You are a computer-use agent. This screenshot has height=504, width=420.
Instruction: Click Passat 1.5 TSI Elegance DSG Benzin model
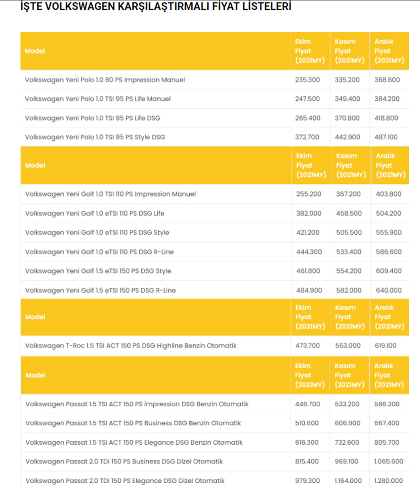pos(134,442)
